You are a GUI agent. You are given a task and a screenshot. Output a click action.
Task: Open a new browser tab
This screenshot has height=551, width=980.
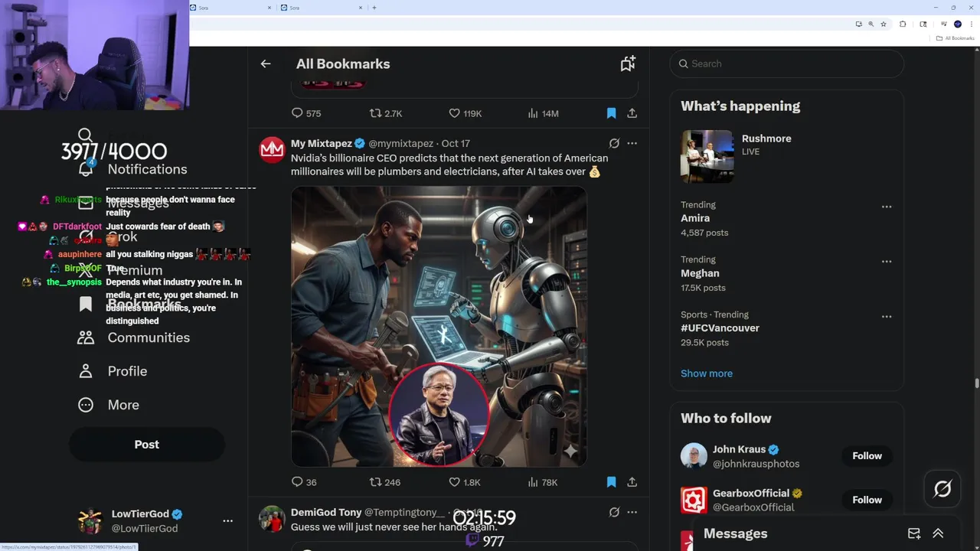(x=374, y=8)
